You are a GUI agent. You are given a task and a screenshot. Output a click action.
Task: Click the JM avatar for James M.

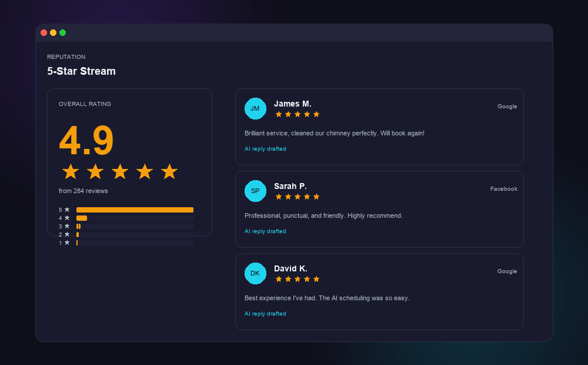(x=255, y=108)
